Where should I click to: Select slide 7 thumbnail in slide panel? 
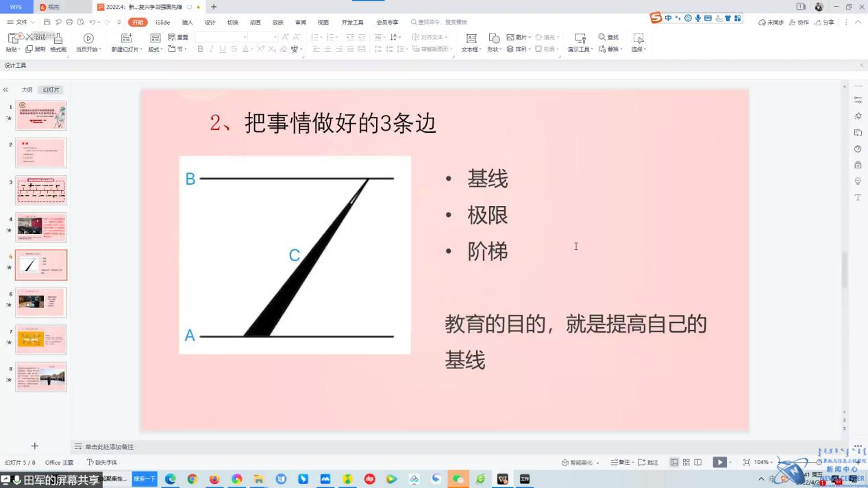pos(41,339)
